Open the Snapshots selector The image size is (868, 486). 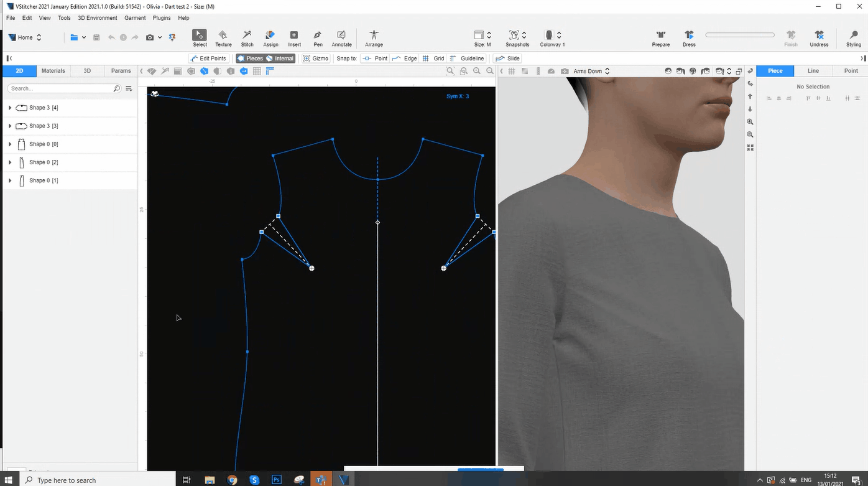click(x=517, y=38)
